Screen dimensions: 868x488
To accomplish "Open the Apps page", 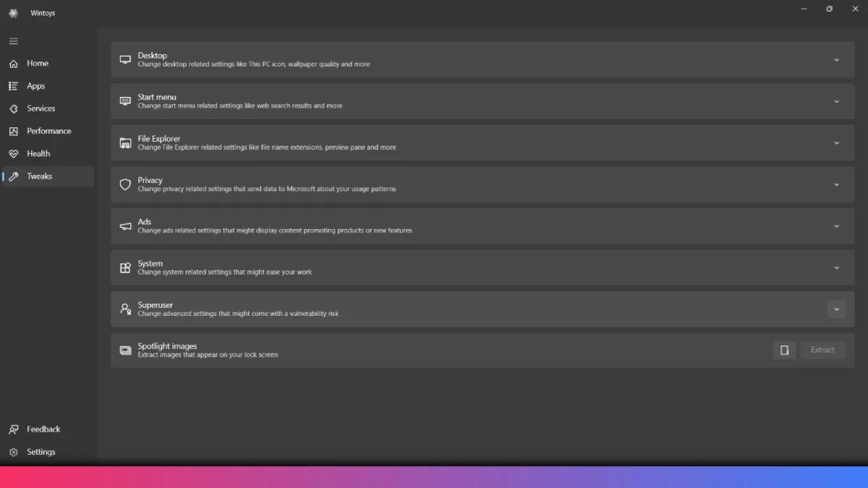I will (48, 86).
